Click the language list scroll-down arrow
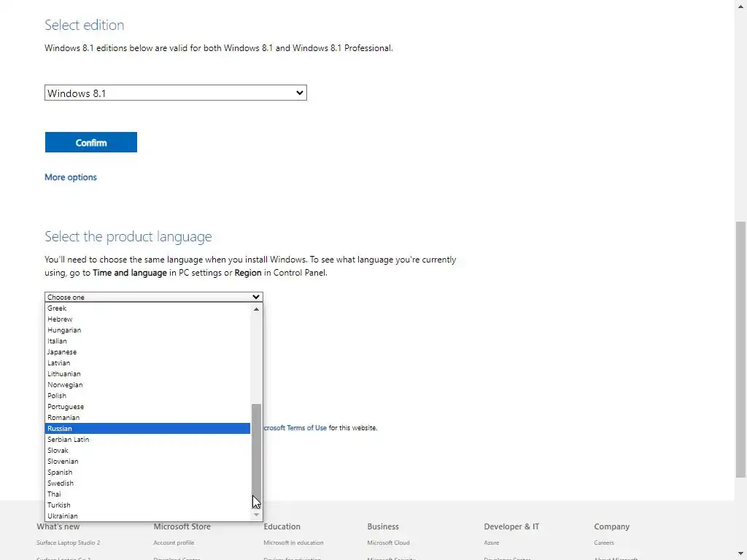The image size is (747, 560). (256, 515)
